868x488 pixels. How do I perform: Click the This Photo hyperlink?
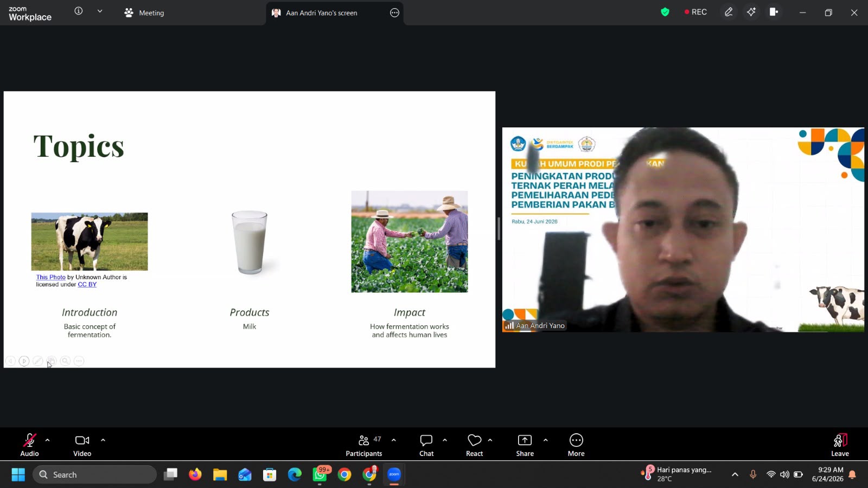pos(50,277)
